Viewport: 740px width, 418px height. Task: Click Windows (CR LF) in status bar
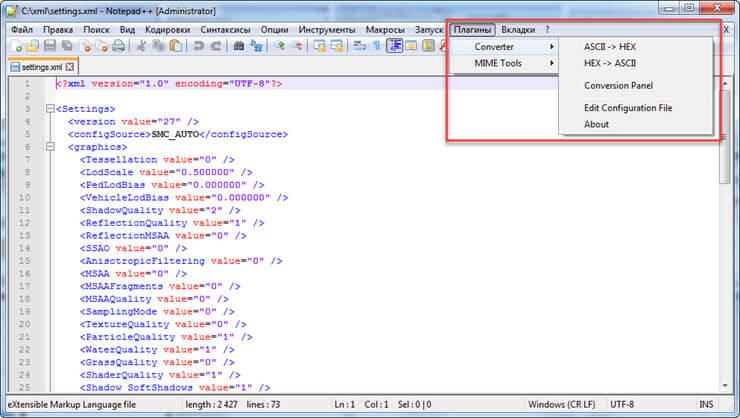(562, 404)
